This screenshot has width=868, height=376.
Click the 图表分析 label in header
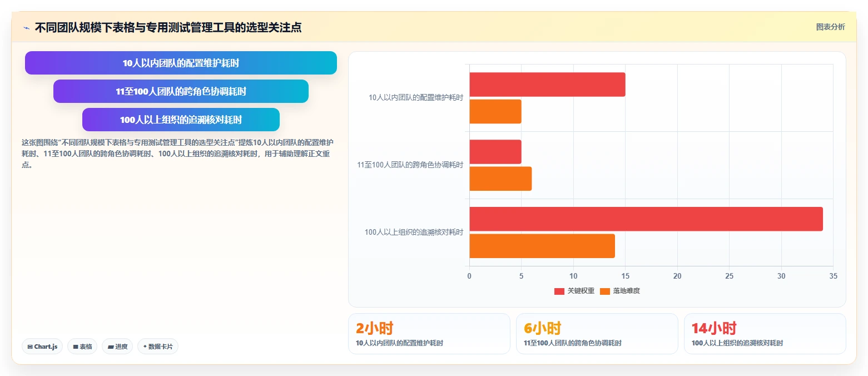pyautogui.click(x=830, y=27)
